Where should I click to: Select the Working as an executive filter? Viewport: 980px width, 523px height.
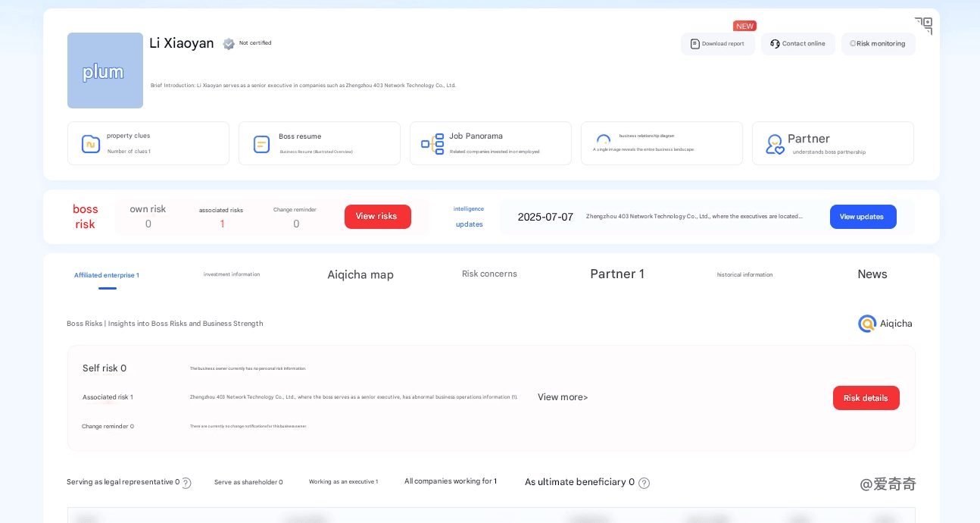pyautogui.click(x=343, y=482)
